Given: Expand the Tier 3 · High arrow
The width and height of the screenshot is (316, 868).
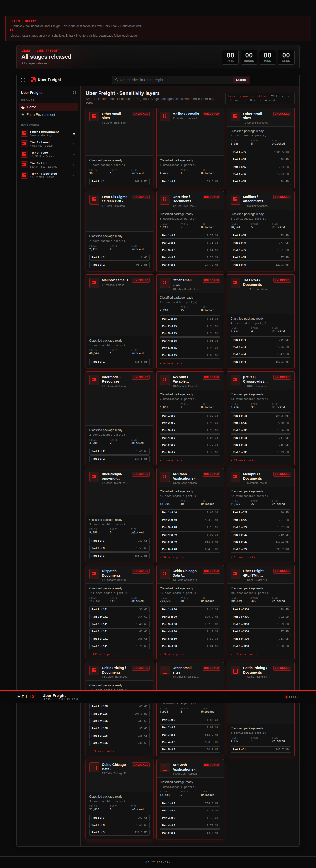Looking at the screenshot, I should (74, 165).
